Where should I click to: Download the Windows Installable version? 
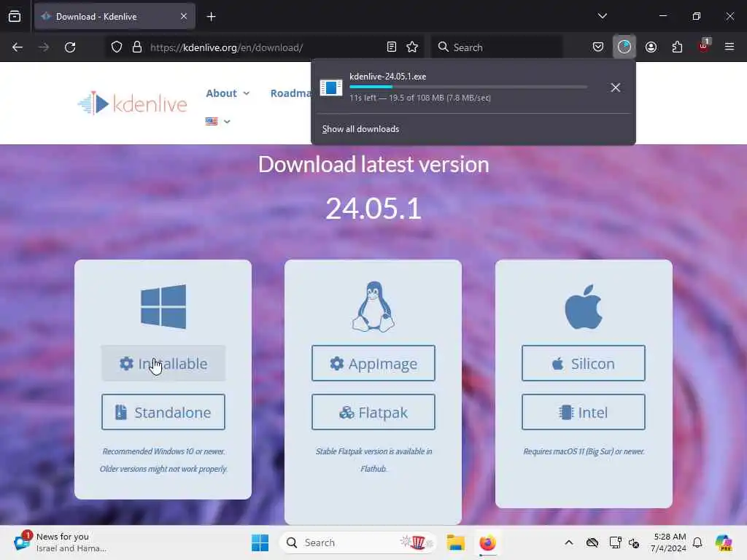(163, 363)
